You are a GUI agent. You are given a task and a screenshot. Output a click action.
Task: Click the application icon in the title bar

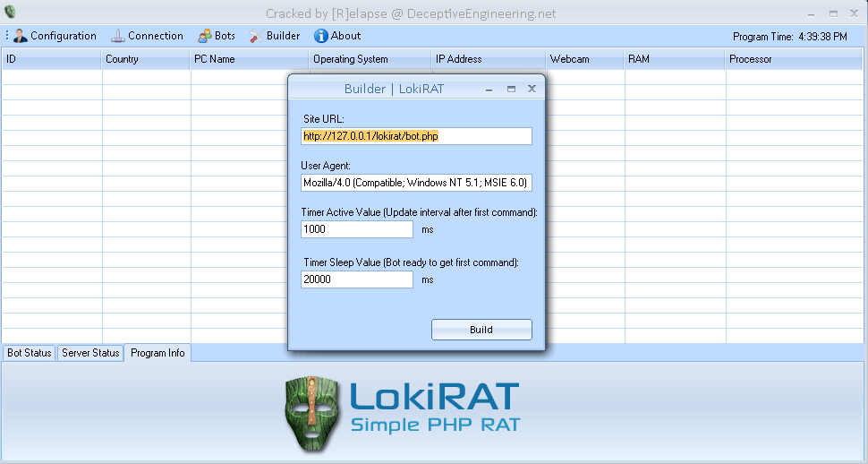[10, 13]
